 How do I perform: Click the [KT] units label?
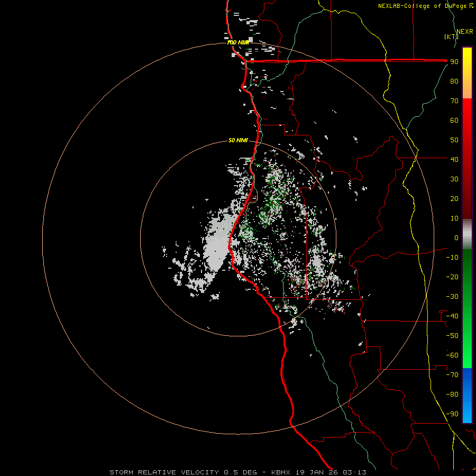[451, 36]
